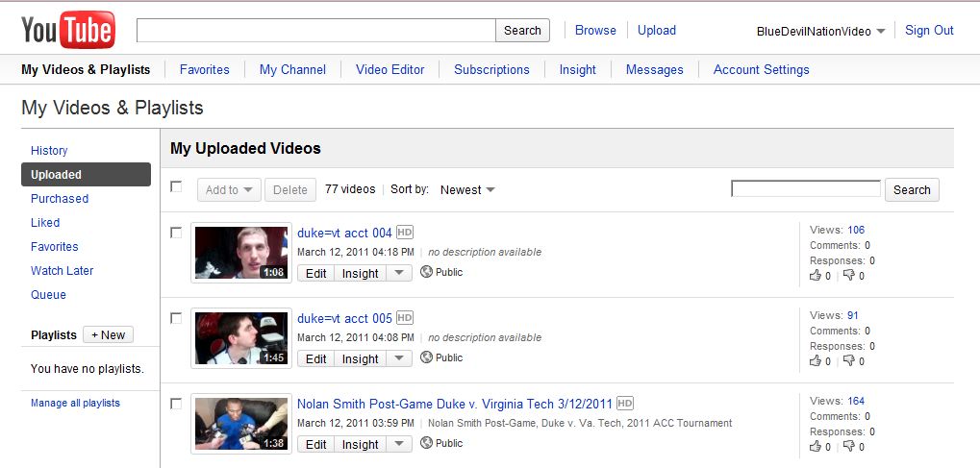Image resolution: width=980 pixels, height=468 pixels.
Task: Click HD badge beside Nolan Smith Post-Game video
Action: coord(625,404)
